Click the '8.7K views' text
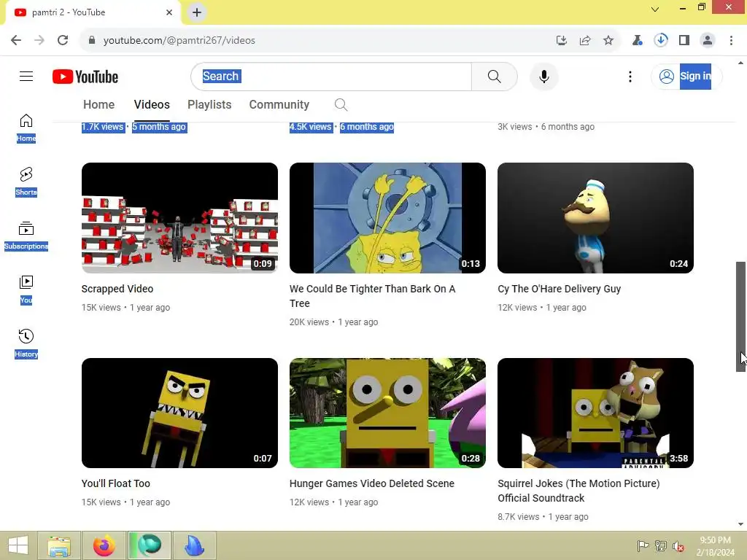The image size is (747, 560). point(519,517)
